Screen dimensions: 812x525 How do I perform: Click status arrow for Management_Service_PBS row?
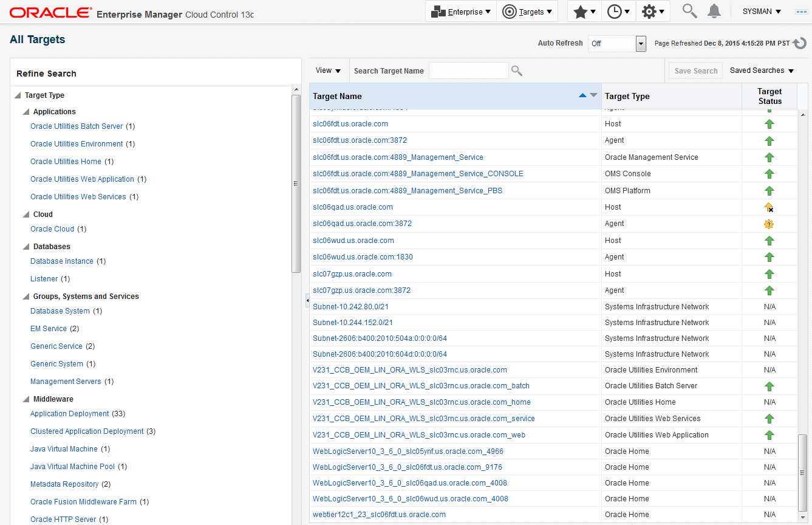[769, 191]
